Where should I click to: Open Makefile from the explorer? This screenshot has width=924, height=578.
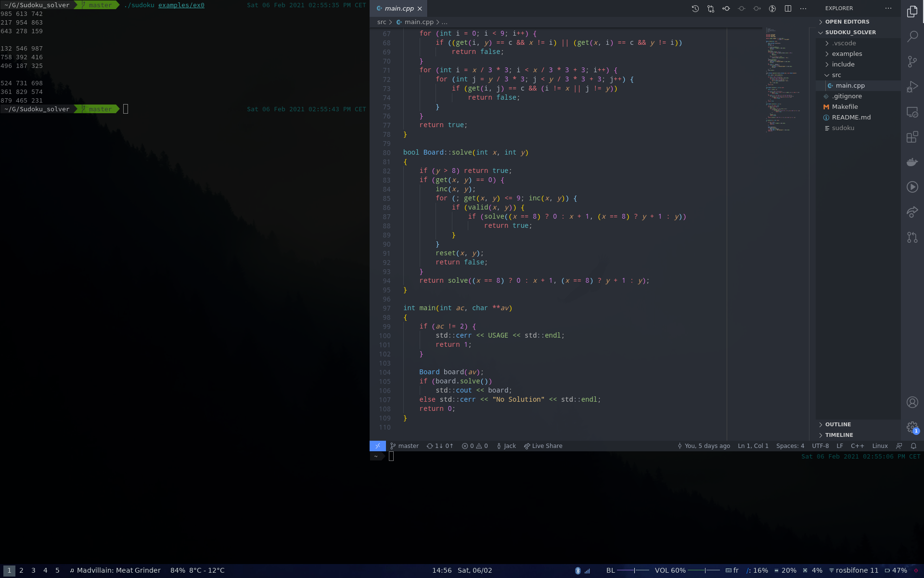[x=845, y=107]
